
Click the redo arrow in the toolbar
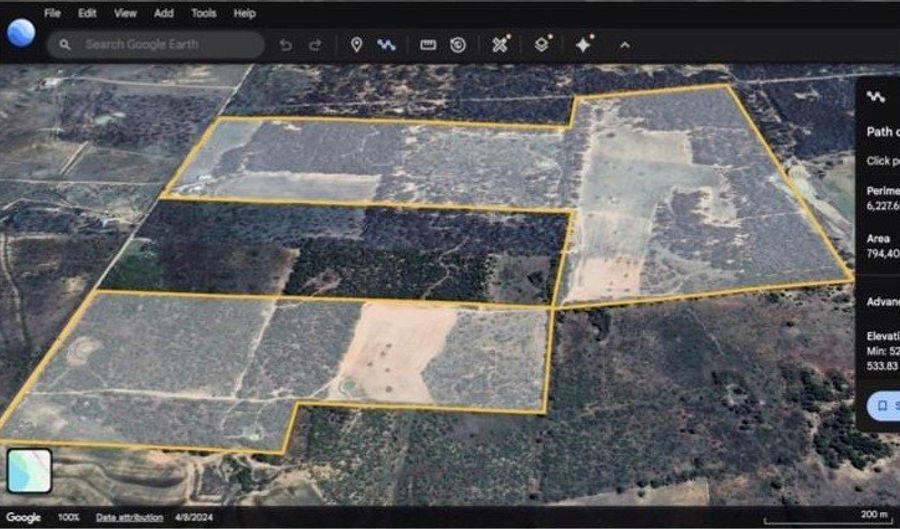coord(315,45)
